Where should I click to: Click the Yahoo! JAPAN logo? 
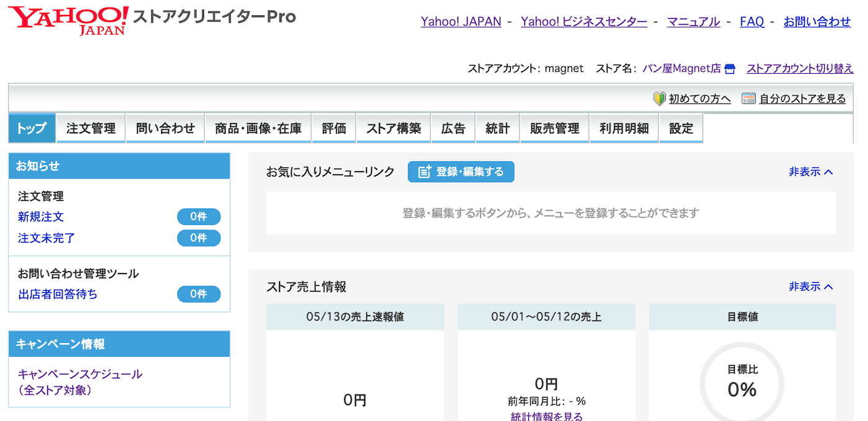(x=69, y=20)
